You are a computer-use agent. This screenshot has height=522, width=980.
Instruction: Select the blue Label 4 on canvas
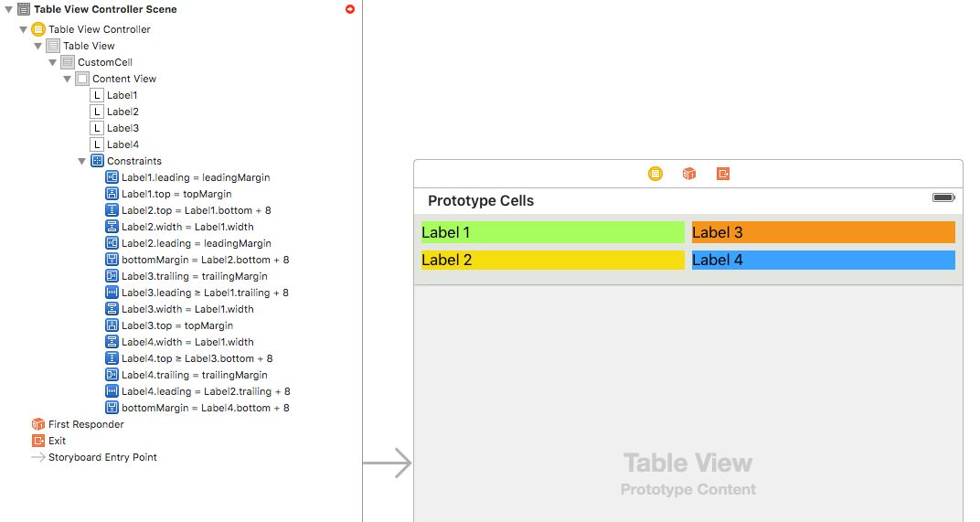point(823,260)
